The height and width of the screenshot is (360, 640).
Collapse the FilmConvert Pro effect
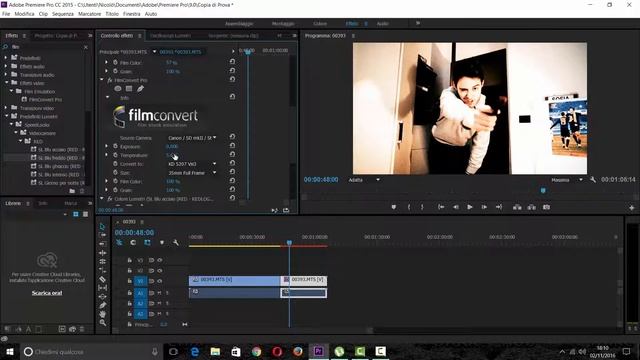(x=102, y=80)
